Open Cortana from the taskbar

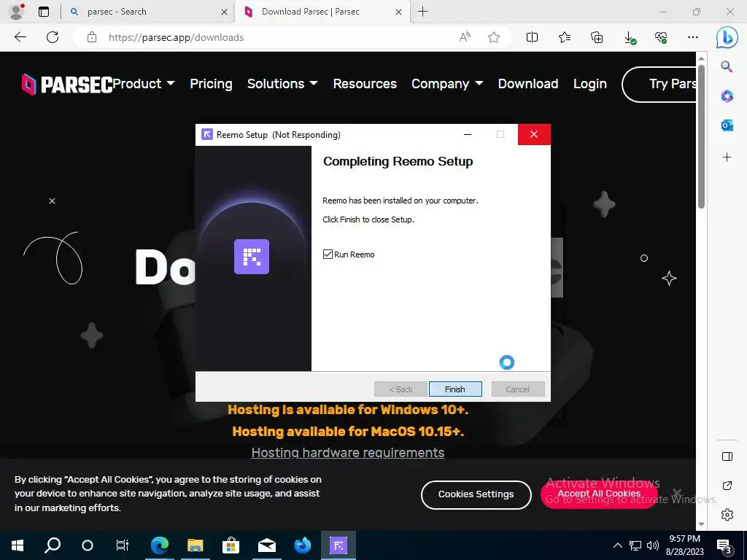tap(88, 545)
